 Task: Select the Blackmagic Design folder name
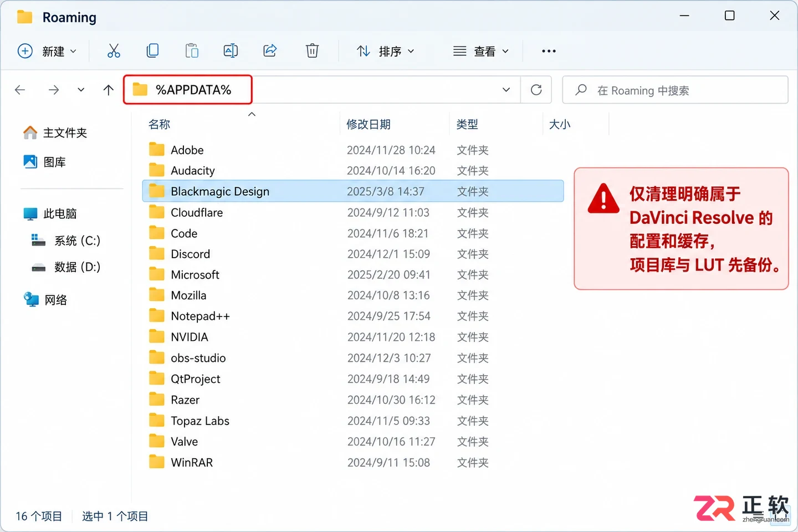tap(220, 191)
